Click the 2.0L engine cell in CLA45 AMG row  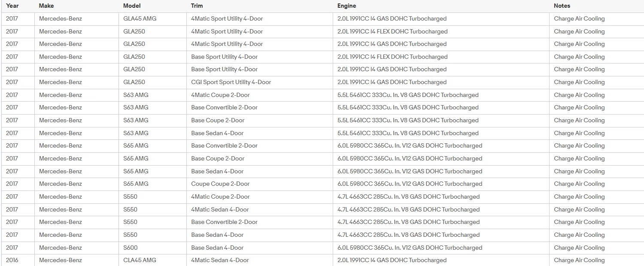pos(392,260)
